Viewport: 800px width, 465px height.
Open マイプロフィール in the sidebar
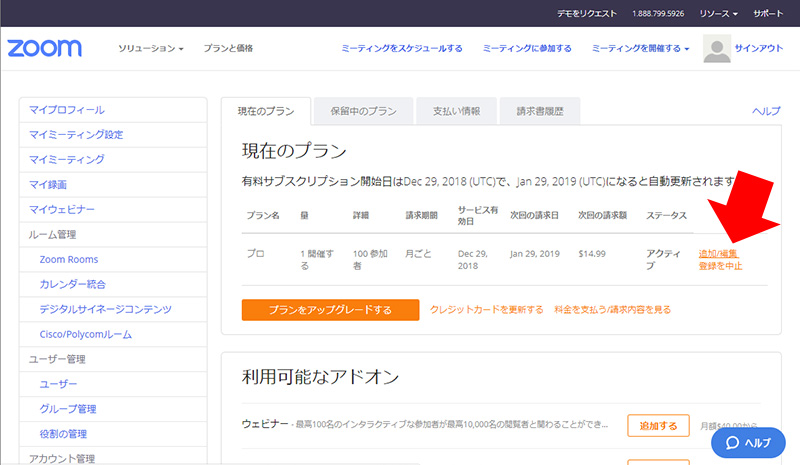pyautogui.click(x=67, y=110)
